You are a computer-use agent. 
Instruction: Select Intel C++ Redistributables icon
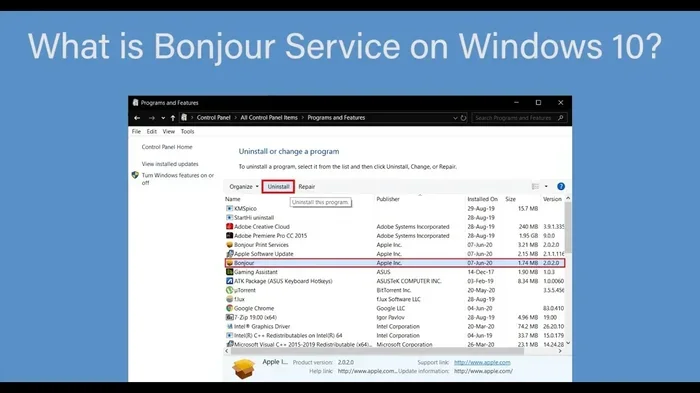click(x=229, y=335)
